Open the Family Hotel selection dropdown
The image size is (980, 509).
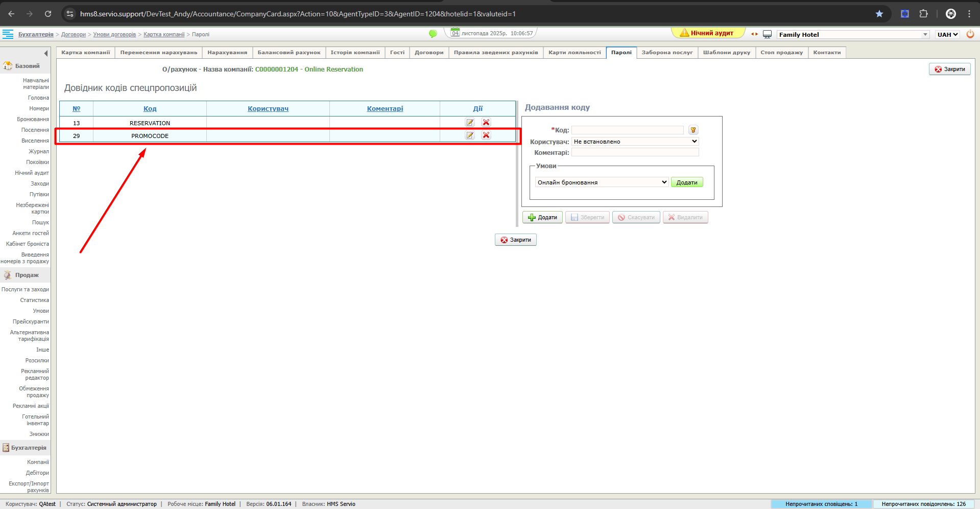click(x=853, y=34)
